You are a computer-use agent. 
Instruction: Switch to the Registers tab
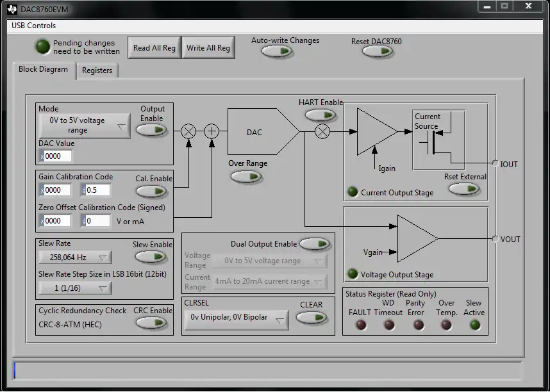(97, 70)
